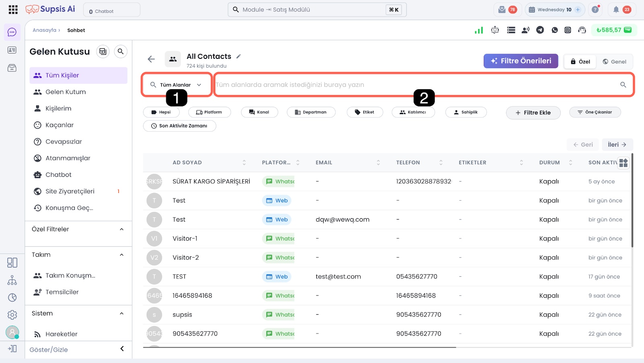Click the pencil icon beside All Contacts
Image resolution: width=644 pixels, height=363 pixels.
(x=238, y=56)
